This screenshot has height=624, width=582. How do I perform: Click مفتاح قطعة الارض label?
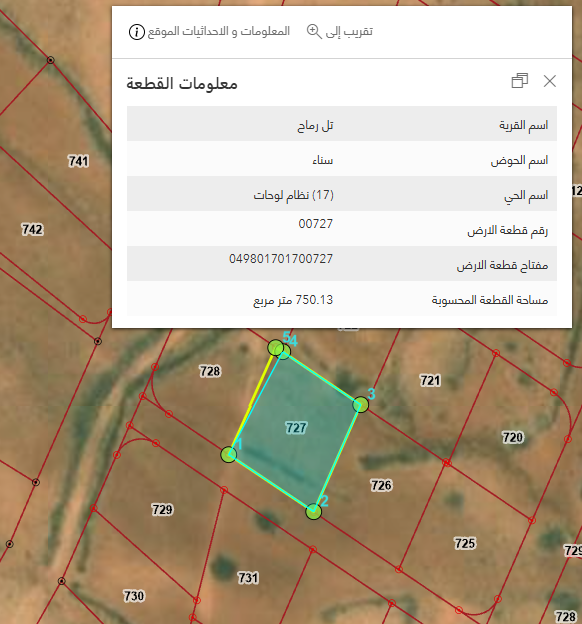coord(502,265)
